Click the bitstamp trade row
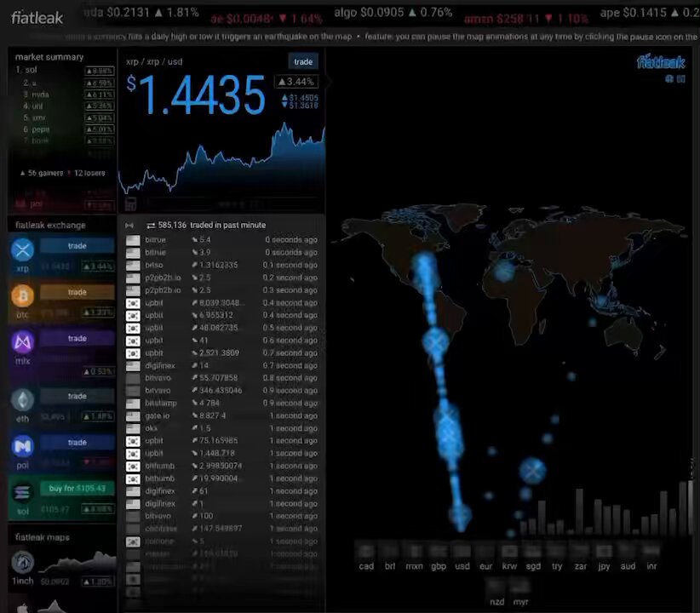Image resolution: width=700 pixels, height=613 pixels. (x=222, y=404)
